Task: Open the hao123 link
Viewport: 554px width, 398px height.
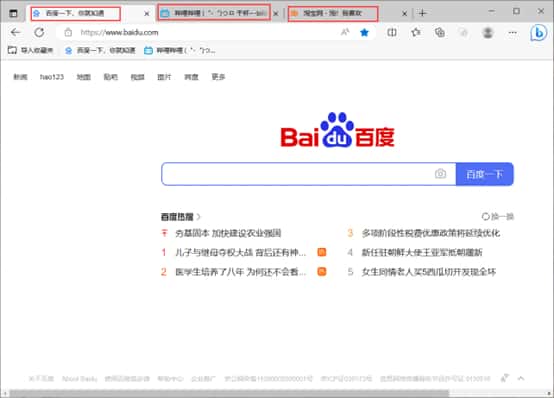Action: point(52,77)
